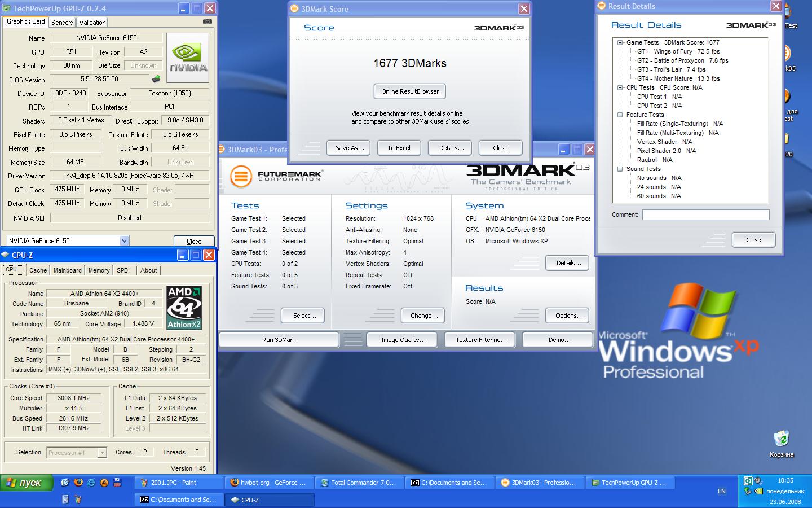The height and width of the screenshot is (508, 812).
Task: Open the Mainboard tab in CPU-Z
Action: [x=67, y=270]
